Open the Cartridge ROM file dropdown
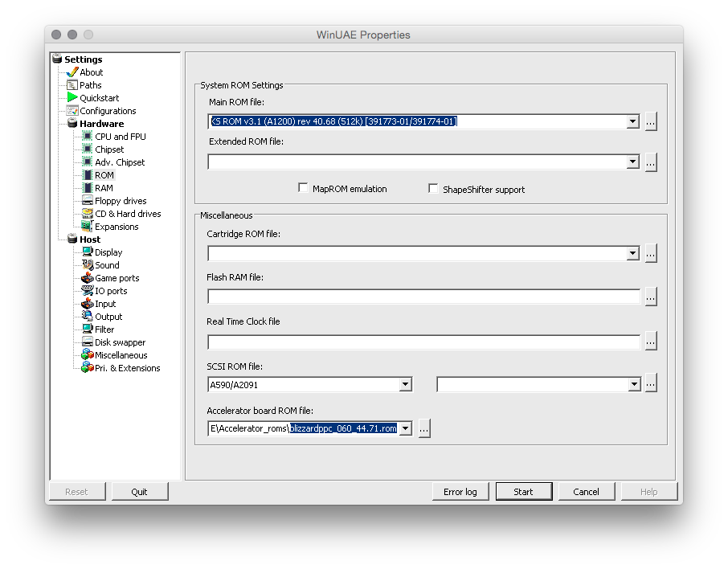728x569 pixels. tap(632, 254)
